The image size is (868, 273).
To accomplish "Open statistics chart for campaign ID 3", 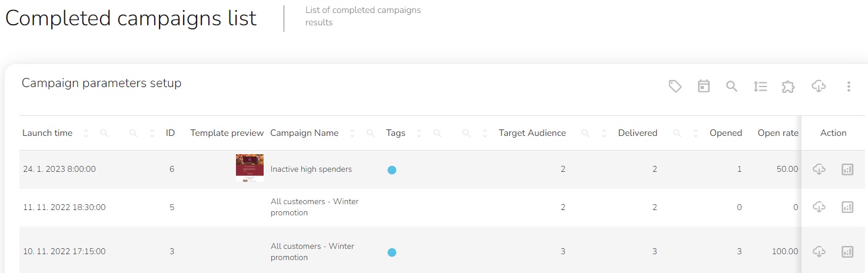I will click(x=847, y=252).
